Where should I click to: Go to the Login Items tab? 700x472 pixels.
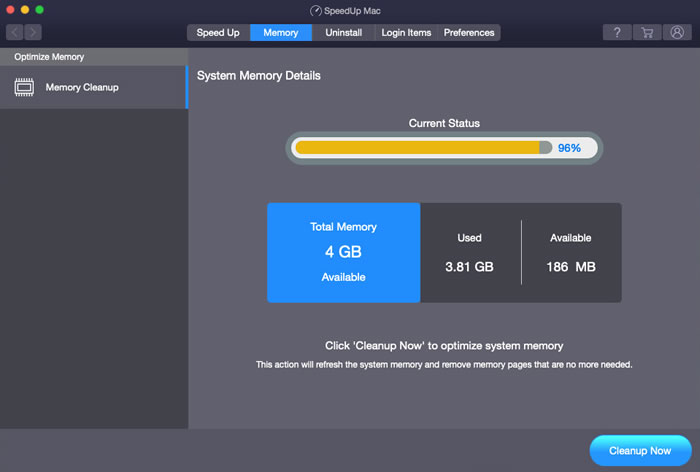point(406,33)
